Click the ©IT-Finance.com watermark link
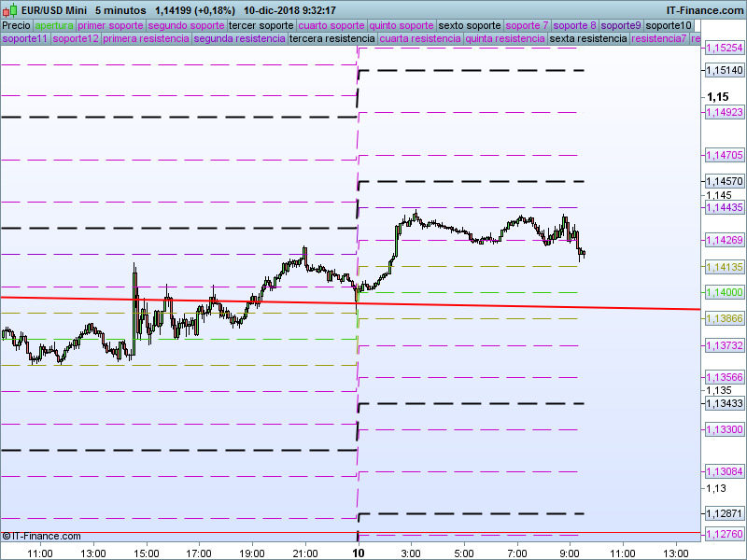 point(41,536)
